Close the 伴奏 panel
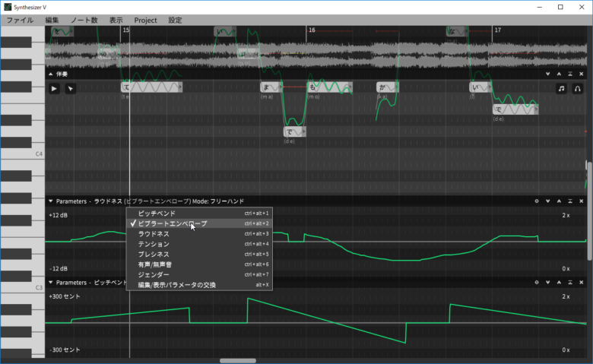 [582, 74]
